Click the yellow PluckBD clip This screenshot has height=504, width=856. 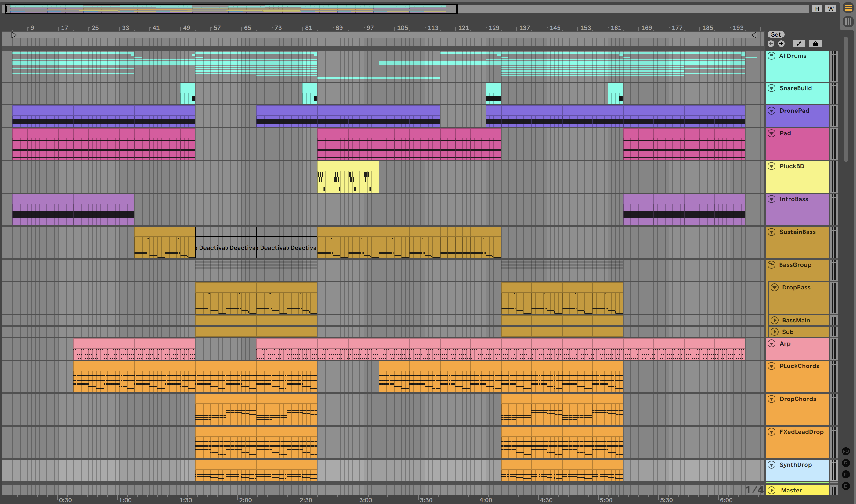tap(348, 177)
